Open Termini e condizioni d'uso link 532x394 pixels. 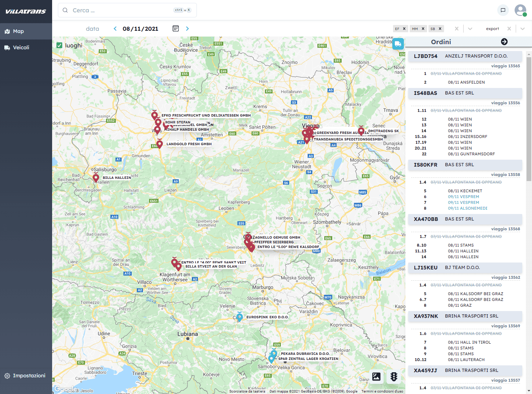click(x=382, y=391)
